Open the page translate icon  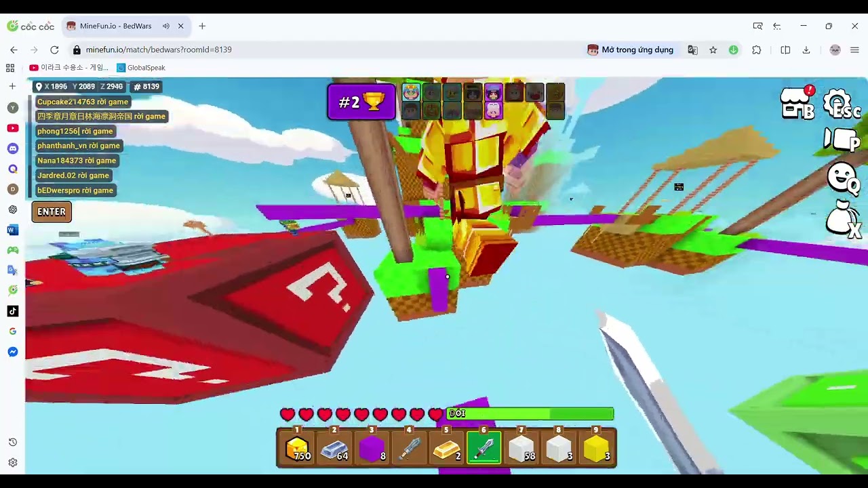[692, 50]
